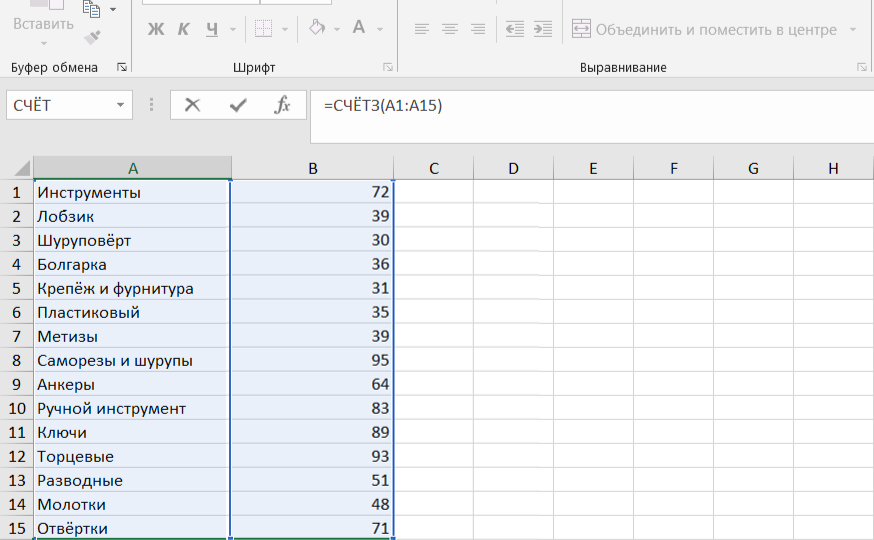The height and width of the screenshot is (540, 874).
Task: Select column D header
Action: tap(513, 168)
